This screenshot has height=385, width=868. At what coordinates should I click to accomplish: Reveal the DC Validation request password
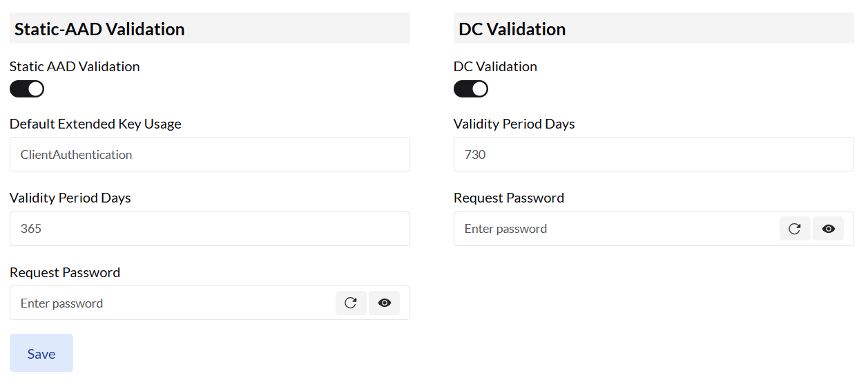click(829, 229)
